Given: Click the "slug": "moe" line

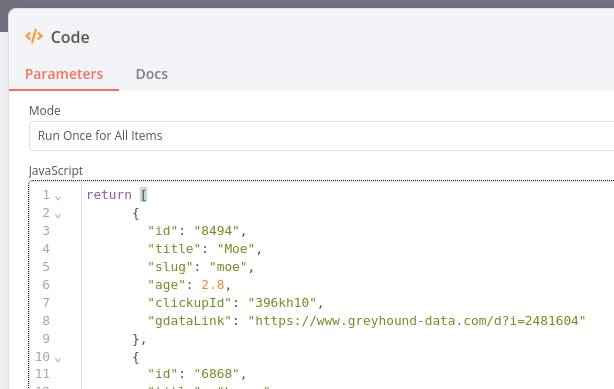Looking at the screenshot, I should pos(201,267).
